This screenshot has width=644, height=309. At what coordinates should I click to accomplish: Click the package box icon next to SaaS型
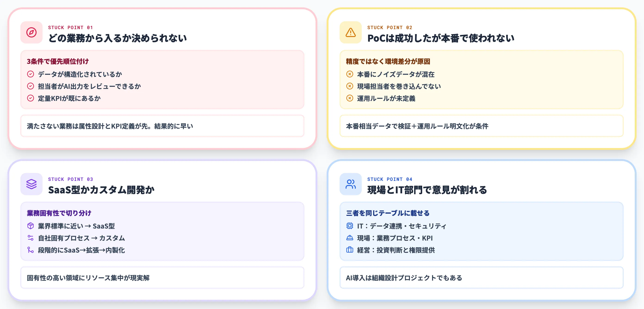30,226
